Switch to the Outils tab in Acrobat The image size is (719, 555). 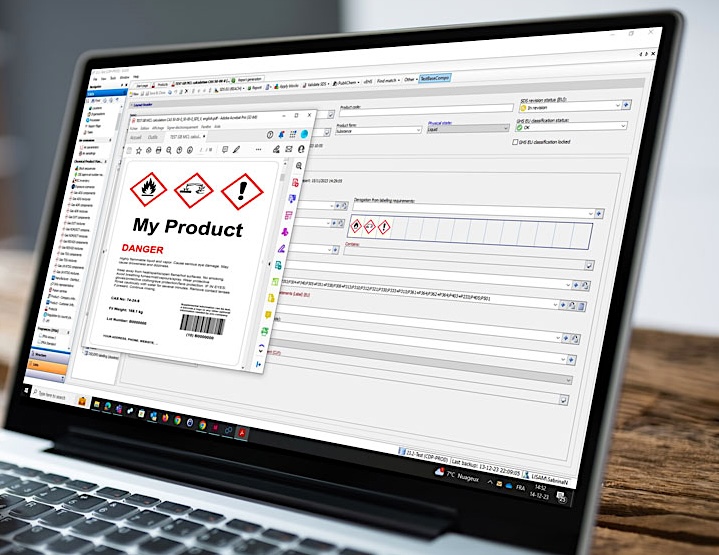coord(153,137)
